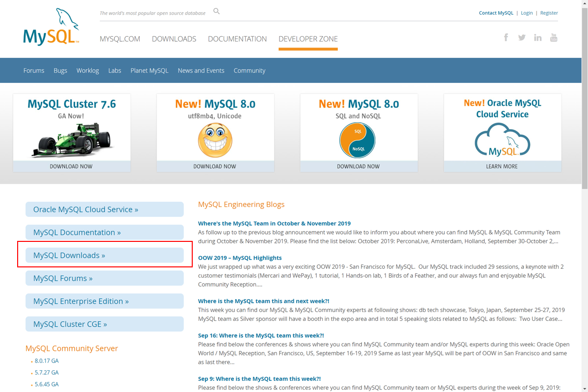588x392 pixels.
Task: Click the SQL NoSQL yin-yang image
Action: coord(358,141)
